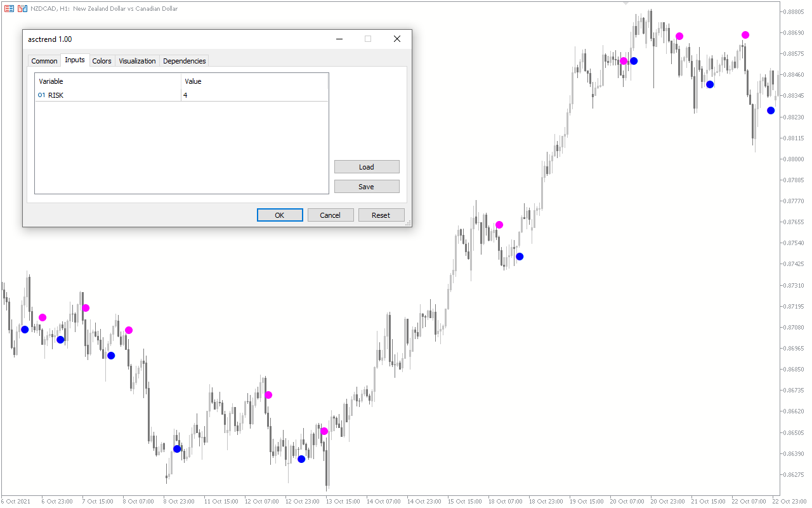Click the 0.86390 price label
The width and height of the screenshot is (812, 508).
coord(795,453)
